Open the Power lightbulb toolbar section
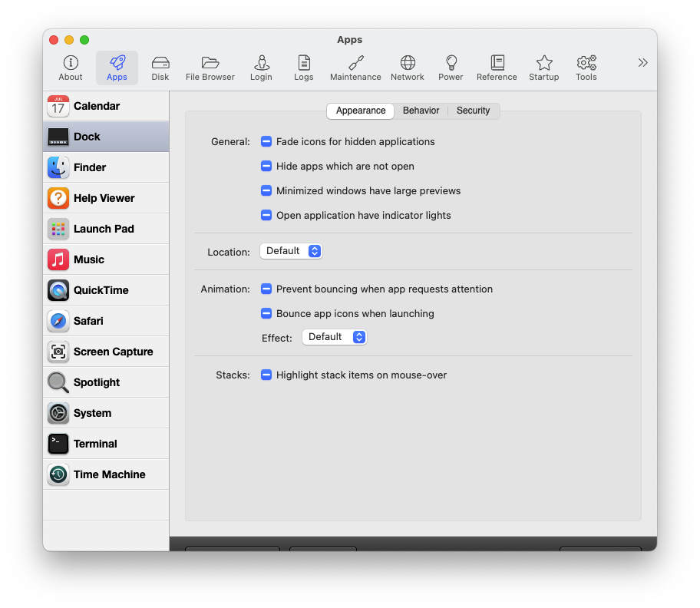 pyautogui.click(x=451, y=68)
